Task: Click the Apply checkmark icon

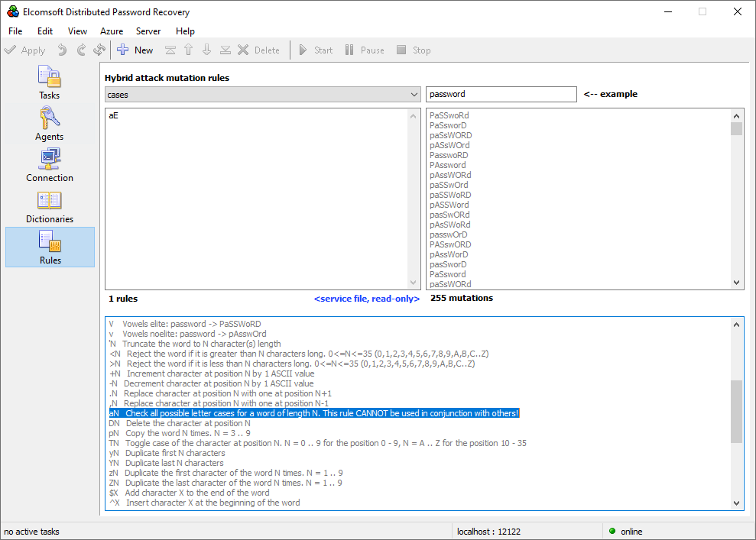Action: point(10,50)
